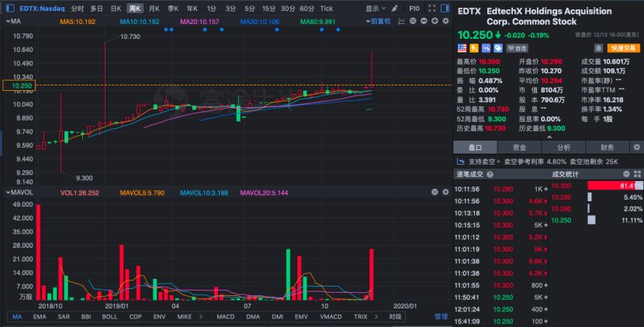Click the 52周最高 10.730 value

pyautogui.click(x=498, y=110)
